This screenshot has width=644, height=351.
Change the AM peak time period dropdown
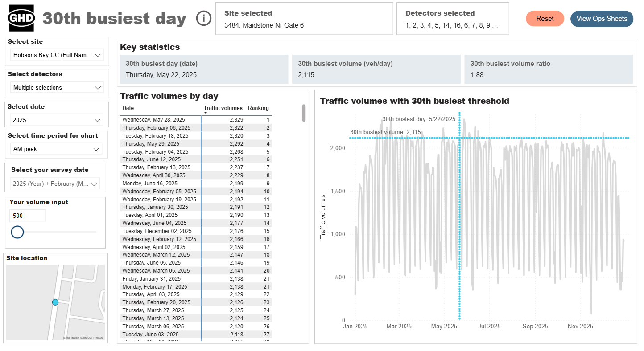56,149
